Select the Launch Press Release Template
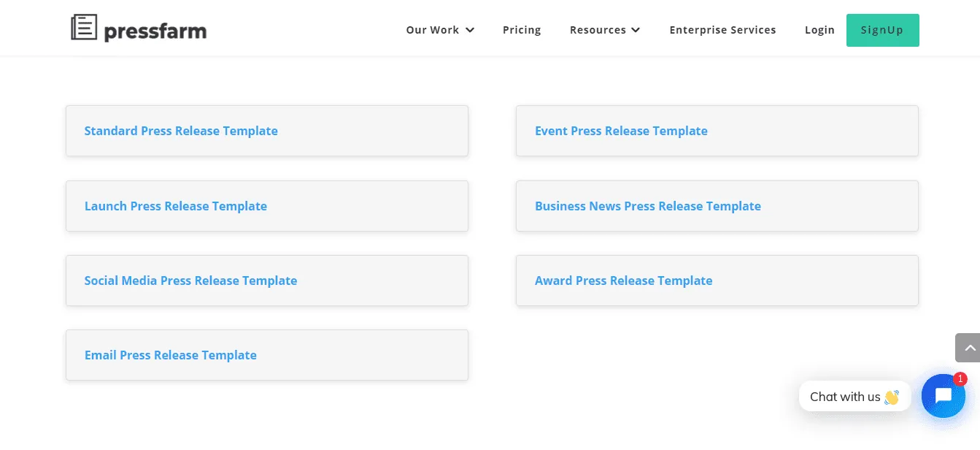This screenshot has height=450, width=980. click(175, 206)
